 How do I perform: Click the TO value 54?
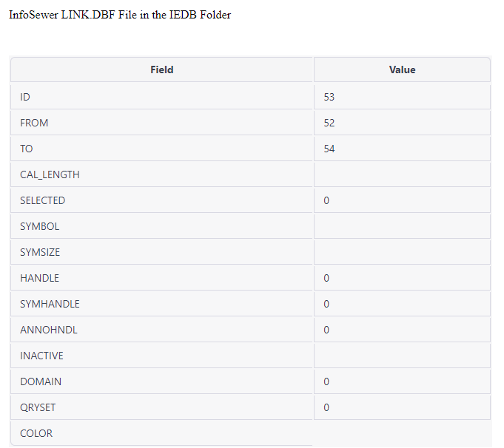pyautogui.click(x=329, y=149)
